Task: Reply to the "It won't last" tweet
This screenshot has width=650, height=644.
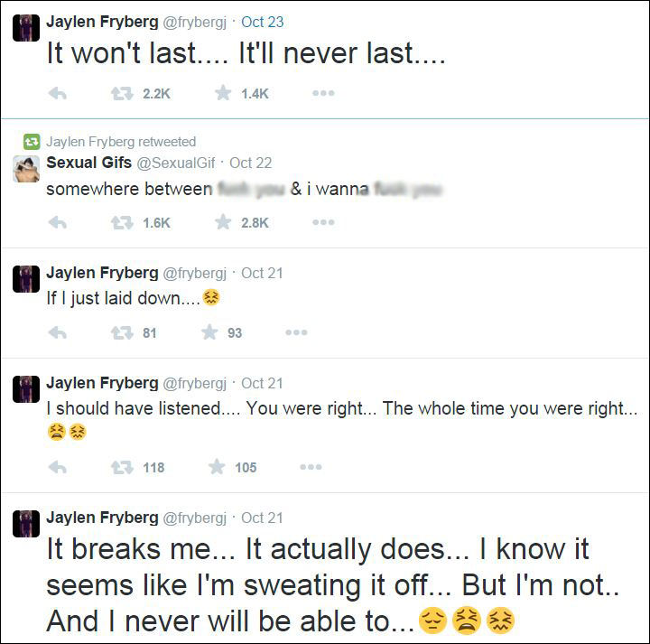Action: click(x=57, y=93)
